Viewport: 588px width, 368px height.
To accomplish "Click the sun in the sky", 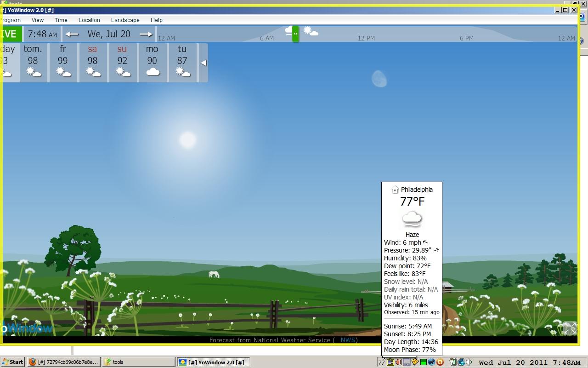I will (x=187, y=140).
